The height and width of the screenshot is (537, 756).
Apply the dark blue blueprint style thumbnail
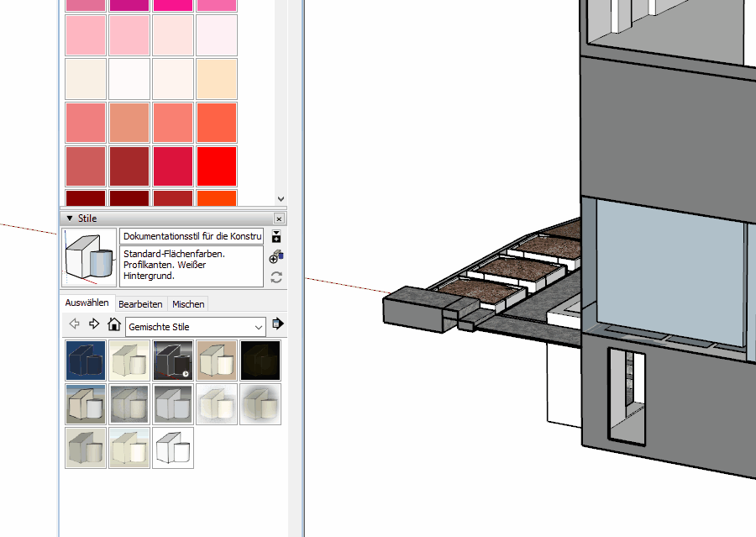(87, 361)
